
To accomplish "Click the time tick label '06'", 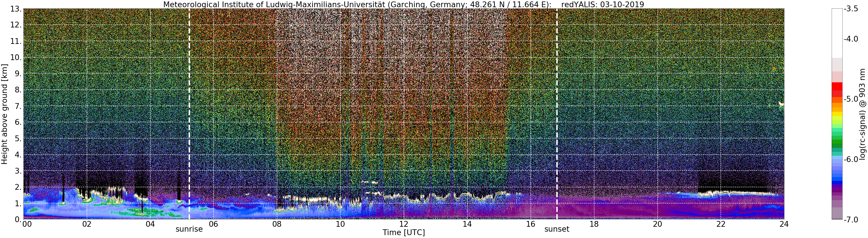I will (x=214, y=224).
